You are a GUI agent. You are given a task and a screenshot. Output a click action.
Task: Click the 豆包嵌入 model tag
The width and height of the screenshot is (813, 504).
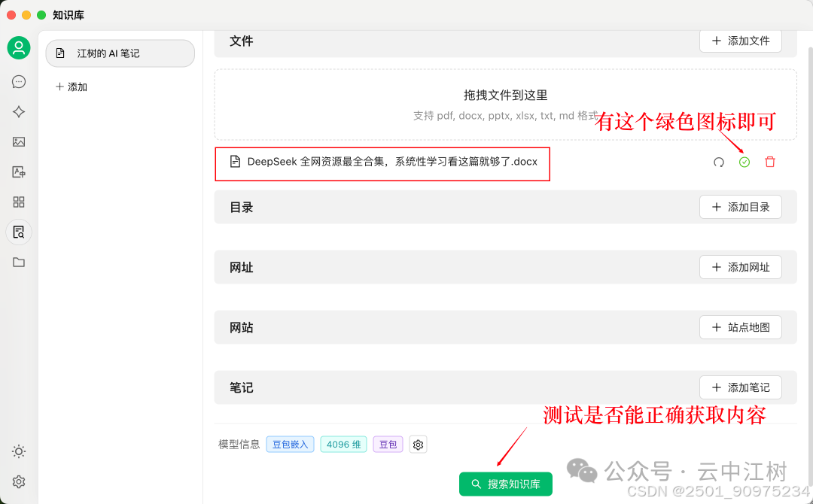pyautogui.click(x=291, y=445)
